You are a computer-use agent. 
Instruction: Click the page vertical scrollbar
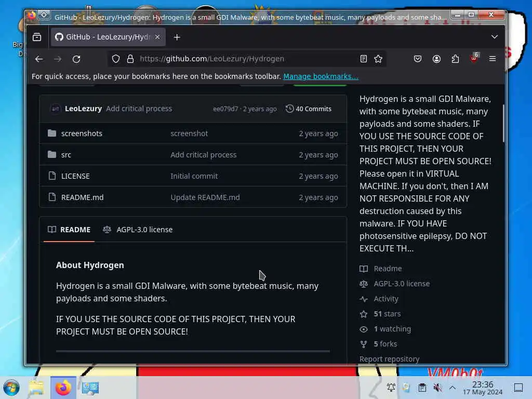tap(503, 123)
